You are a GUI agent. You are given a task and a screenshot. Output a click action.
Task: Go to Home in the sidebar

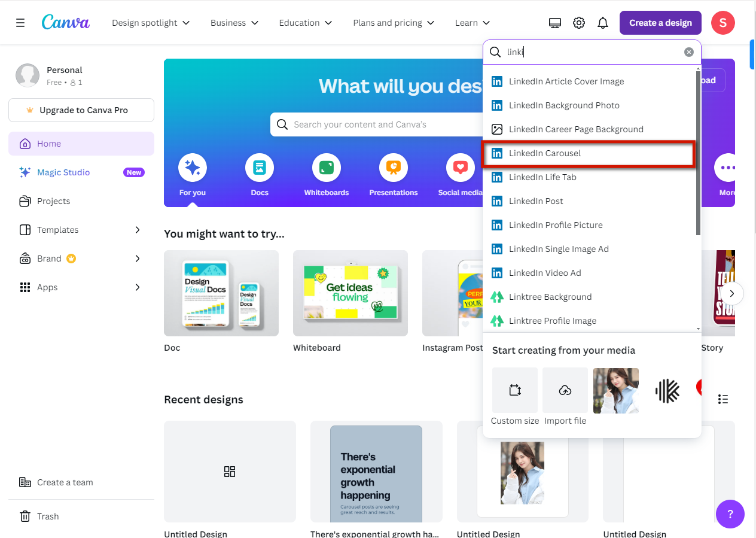[x=81, y=144]
